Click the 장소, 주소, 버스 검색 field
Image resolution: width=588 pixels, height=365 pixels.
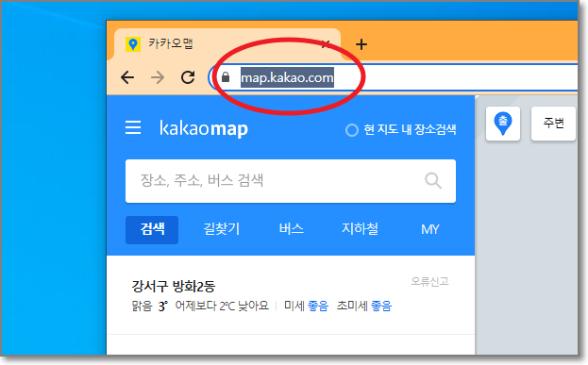pos(291,181)
